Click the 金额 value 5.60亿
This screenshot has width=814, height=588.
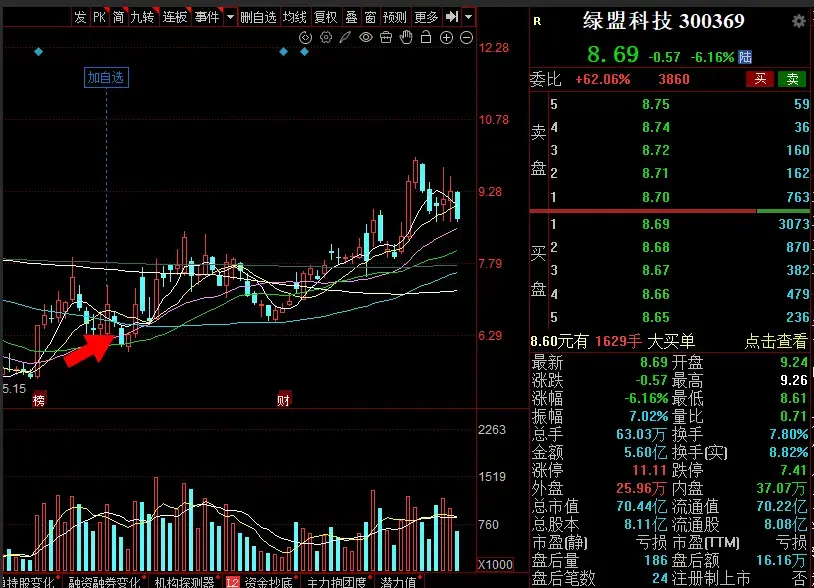click(x=645, y=453)
